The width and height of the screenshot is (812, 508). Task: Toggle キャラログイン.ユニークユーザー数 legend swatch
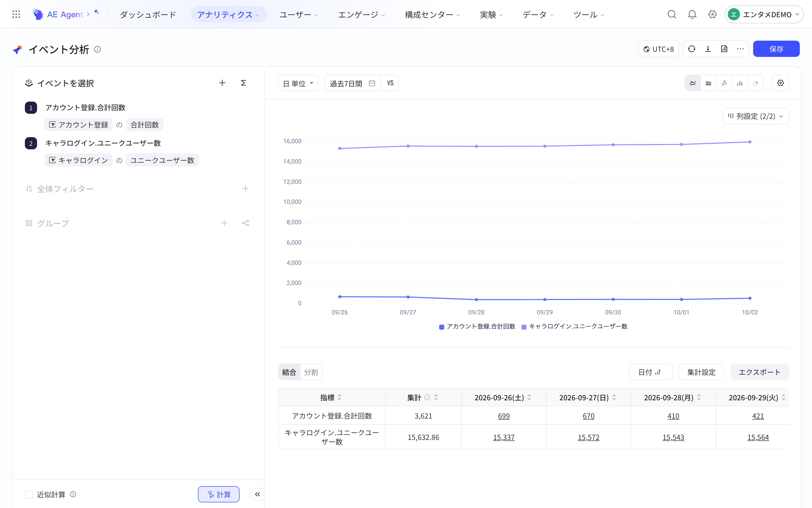point(524,327)
